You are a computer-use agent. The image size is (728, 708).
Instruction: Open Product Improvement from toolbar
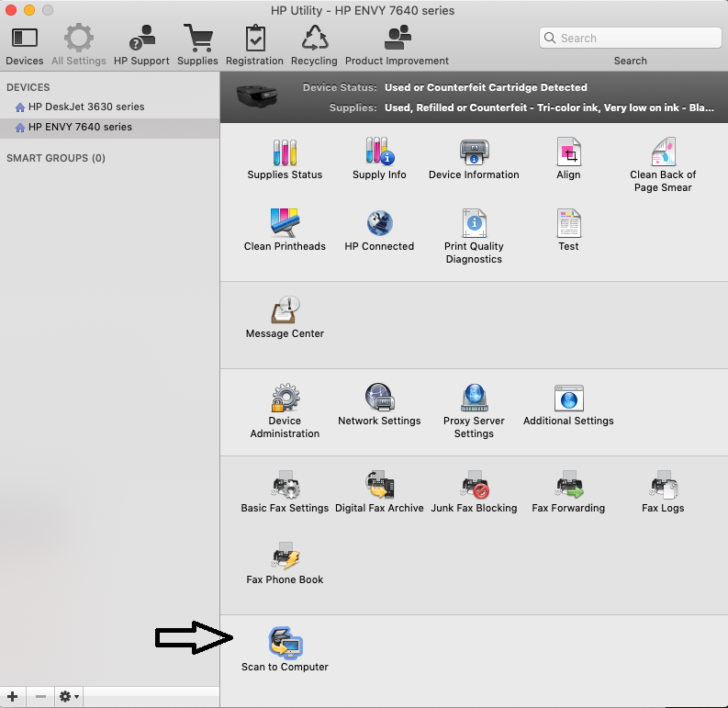[x=397, y=46]
